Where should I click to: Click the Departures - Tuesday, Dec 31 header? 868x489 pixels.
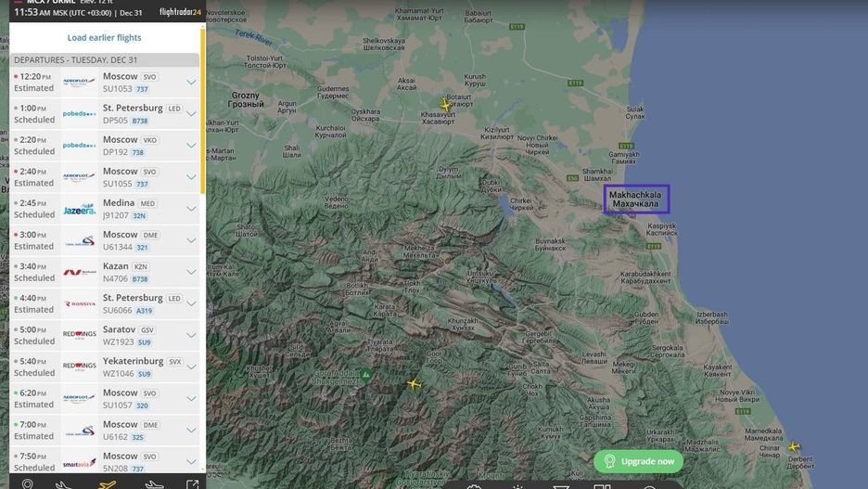click(104, 59)
